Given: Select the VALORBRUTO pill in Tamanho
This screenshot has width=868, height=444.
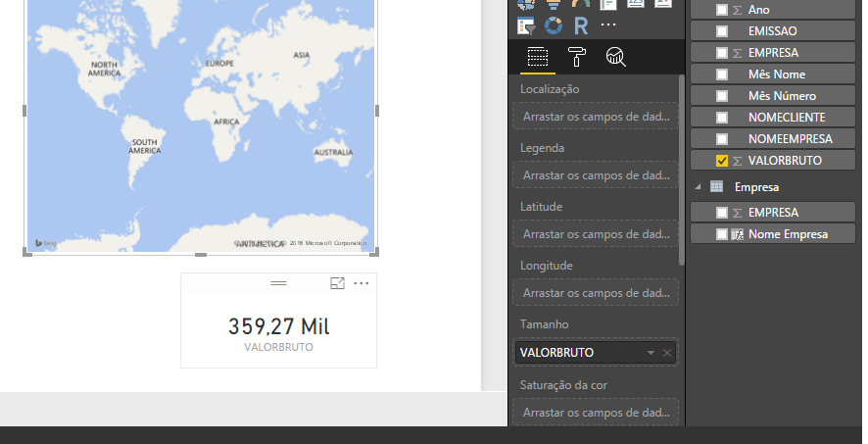Looking at the screenshot, I should click(596, 353).
